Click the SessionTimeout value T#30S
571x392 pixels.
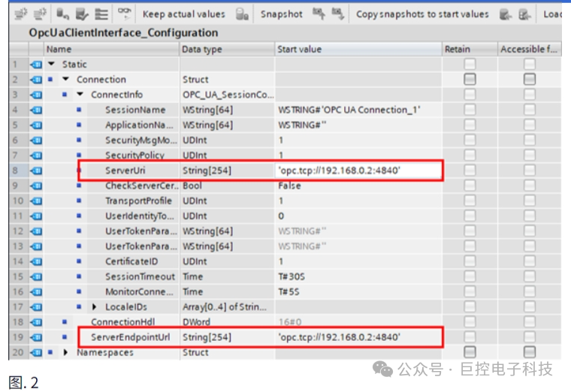pos(292,276)
